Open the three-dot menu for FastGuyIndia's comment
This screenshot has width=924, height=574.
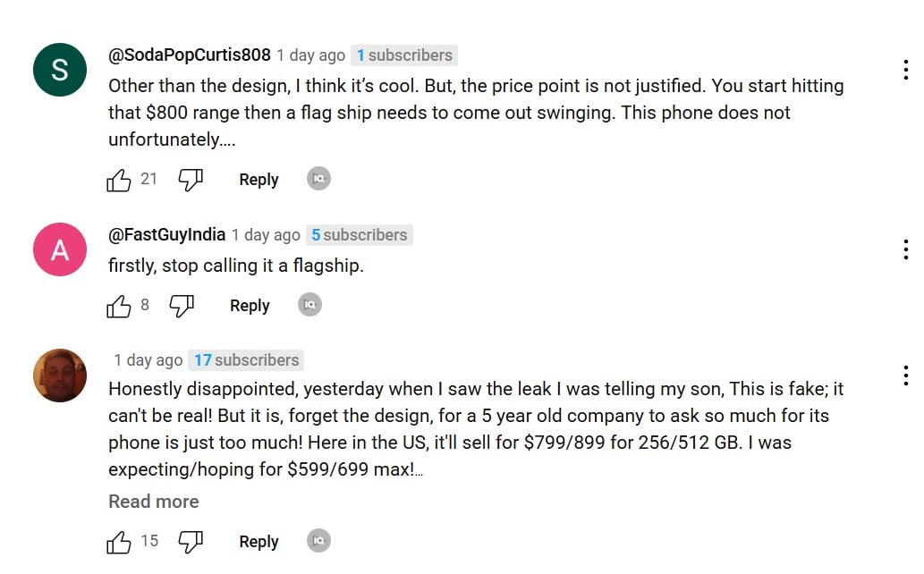point(906,249)
